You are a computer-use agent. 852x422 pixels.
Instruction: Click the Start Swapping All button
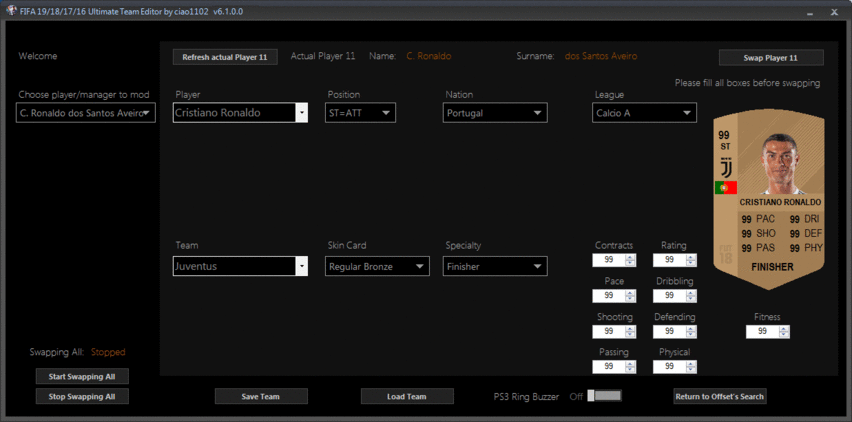click(83, 376)
